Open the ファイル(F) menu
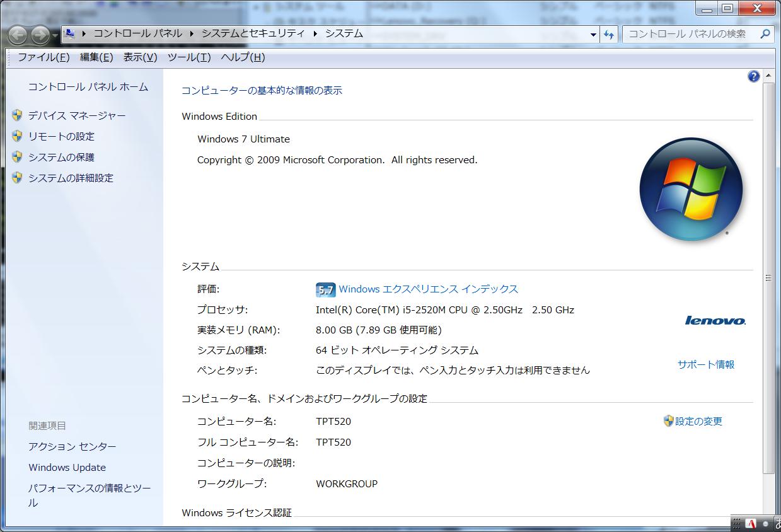 tap(43, 57)
